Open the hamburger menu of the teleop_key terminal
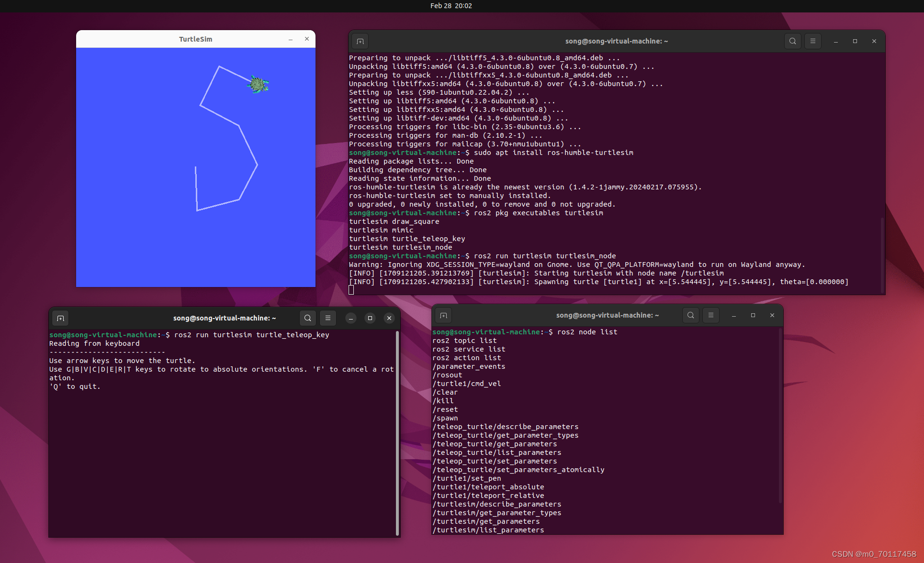 [328, 318]
